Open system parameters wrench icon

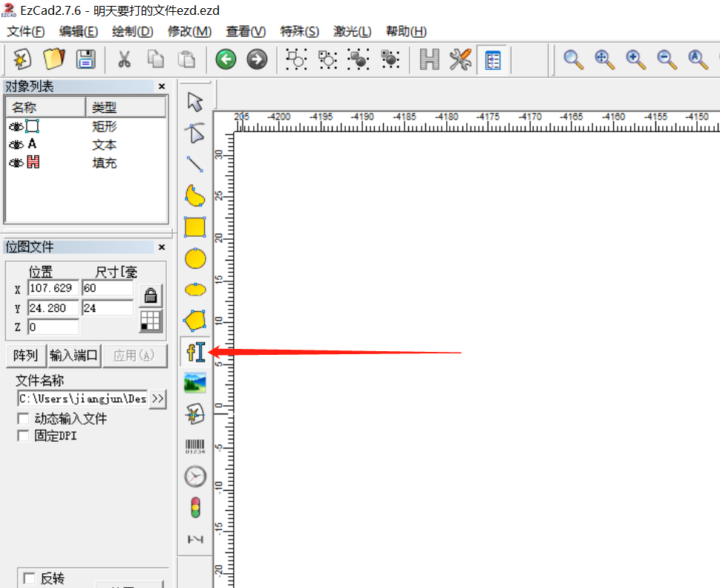coord(460,59)
